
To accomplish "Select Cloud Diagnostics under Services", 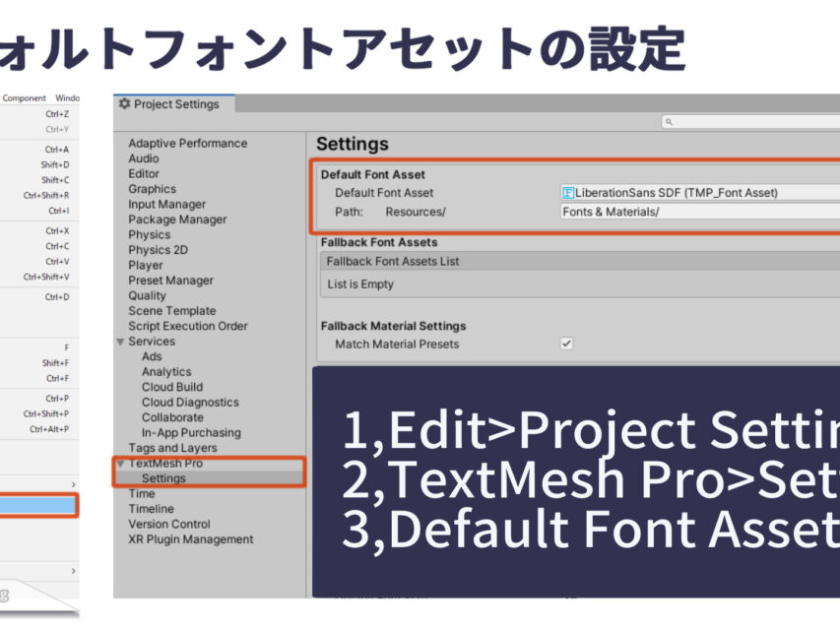I will (190, 402).
